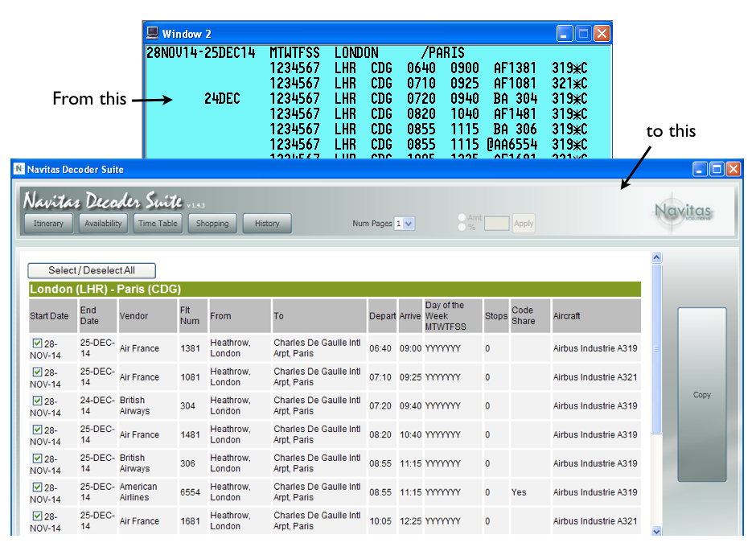Click the Navitas Solutions compass logo

coord(683,212)
